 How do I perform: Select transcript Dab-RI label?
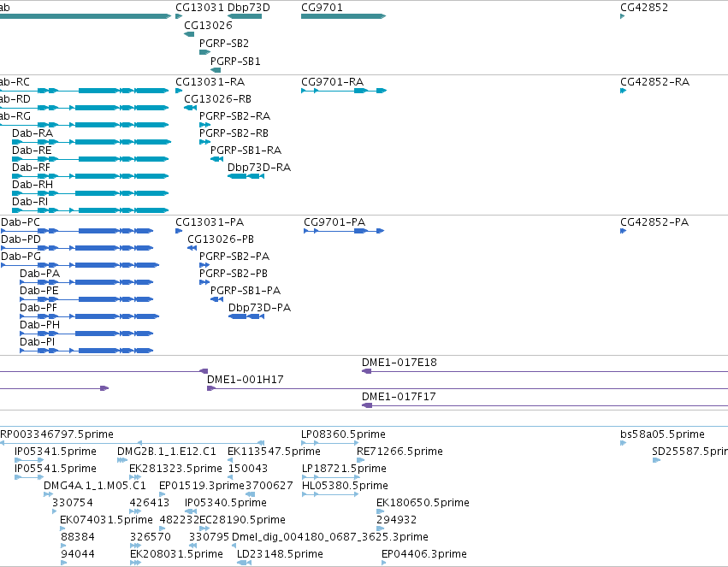pos(30,202)
